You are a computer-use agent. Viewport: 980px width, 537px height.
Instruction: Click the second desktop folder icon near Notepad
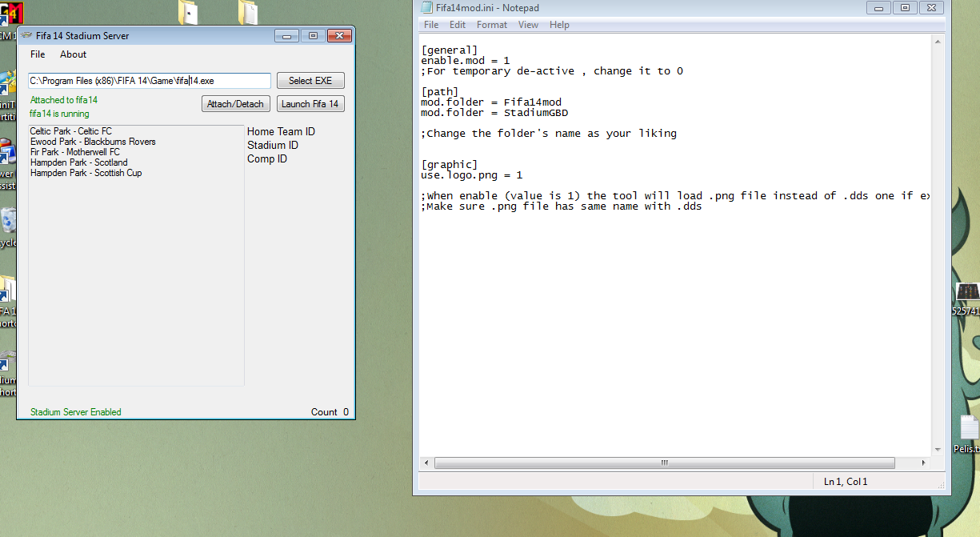click(x=248, y=12)
